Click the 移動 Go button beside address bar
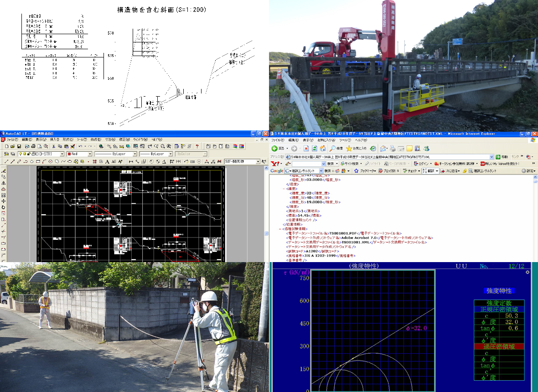 point(502,157)
